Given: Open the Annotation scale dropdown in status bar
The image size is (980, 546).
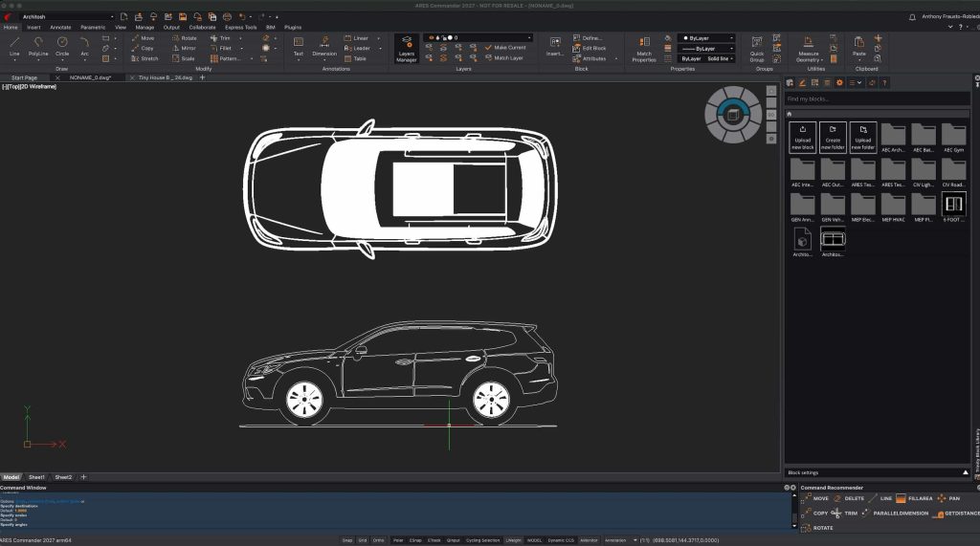Looking at the screenshot, I should pos(635,540).
